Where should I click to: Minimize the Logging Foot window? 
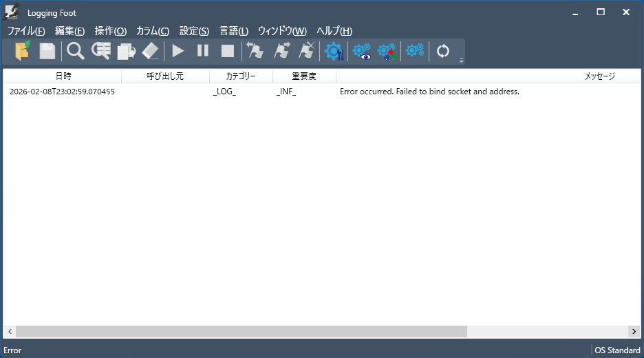575,12
